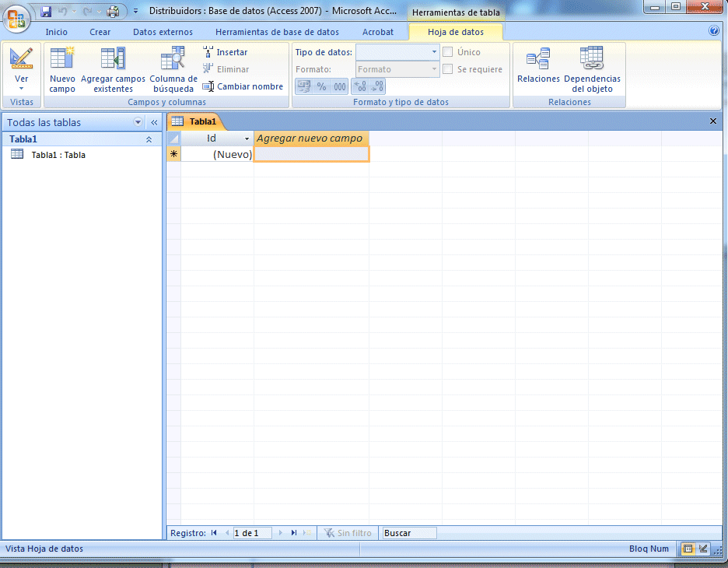Go to the previous record
This screenshot has height=568, width=728.
tap(226, 533)
